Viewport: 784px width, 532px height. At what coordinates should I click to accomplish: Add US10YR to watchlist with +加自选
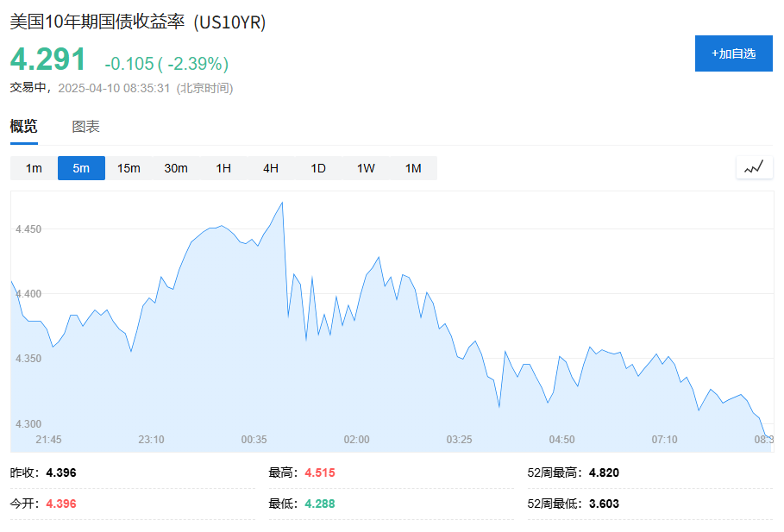point(733,53)
